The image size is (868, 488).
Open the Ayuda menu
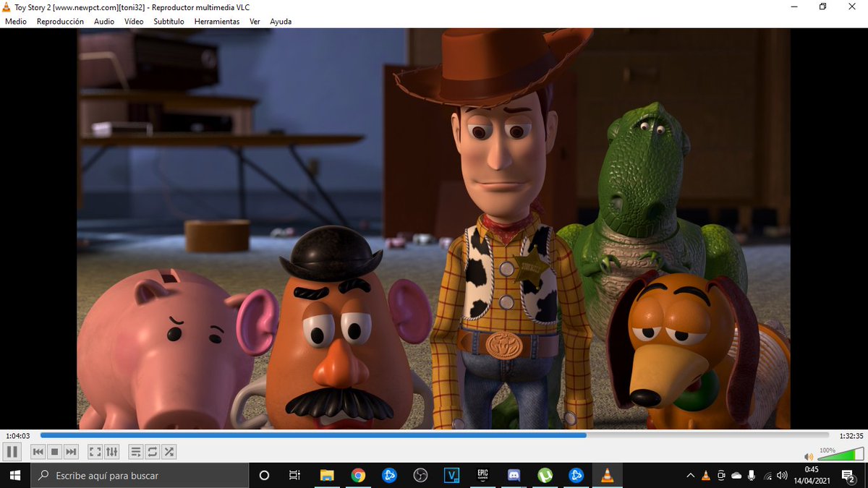point(281,22)
